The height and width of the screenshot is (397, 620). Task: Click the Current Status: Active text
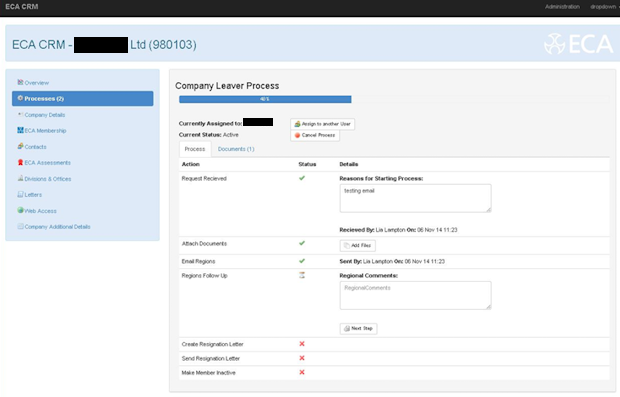tap(208, 135)
